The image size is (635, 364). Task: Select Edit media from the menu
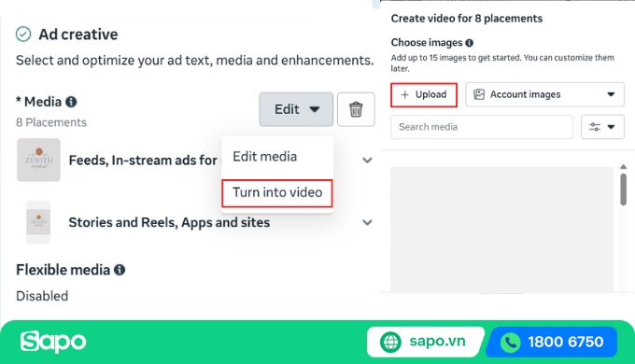[265, 156]
